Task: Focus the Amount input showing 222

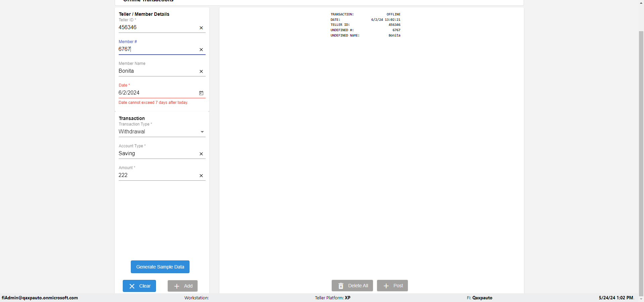Action: coord(158,175)
